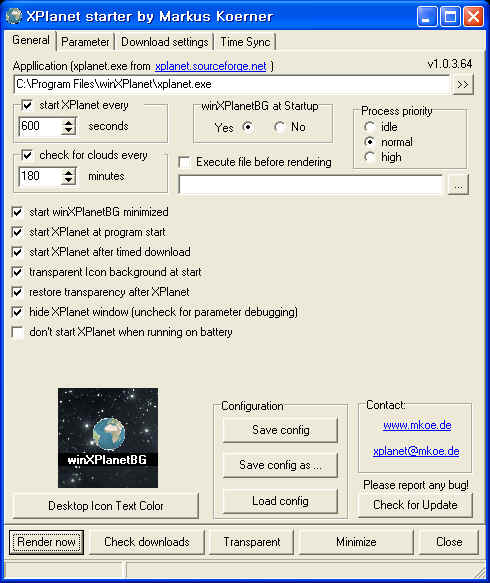Increase the seconds interval with up arrow
The width and height of the screenshot is (490, 583).
click(68, 122)
